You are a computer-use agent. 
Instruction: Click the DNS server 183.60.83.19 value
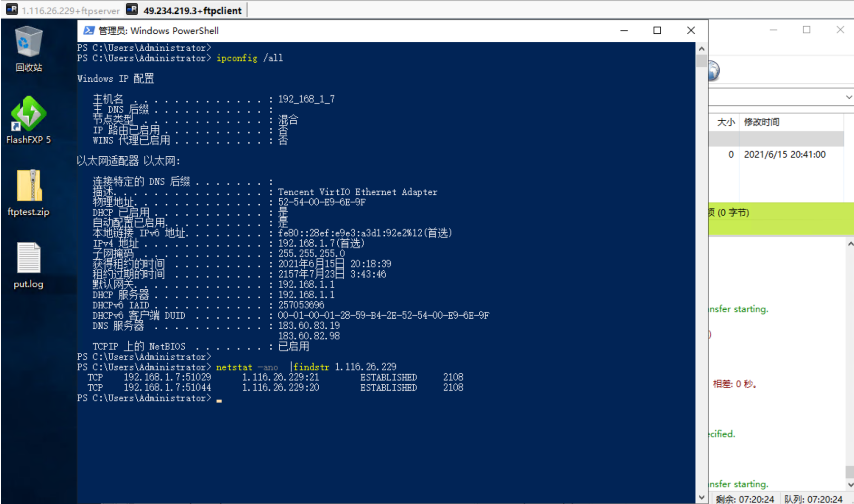pos(309,326)
